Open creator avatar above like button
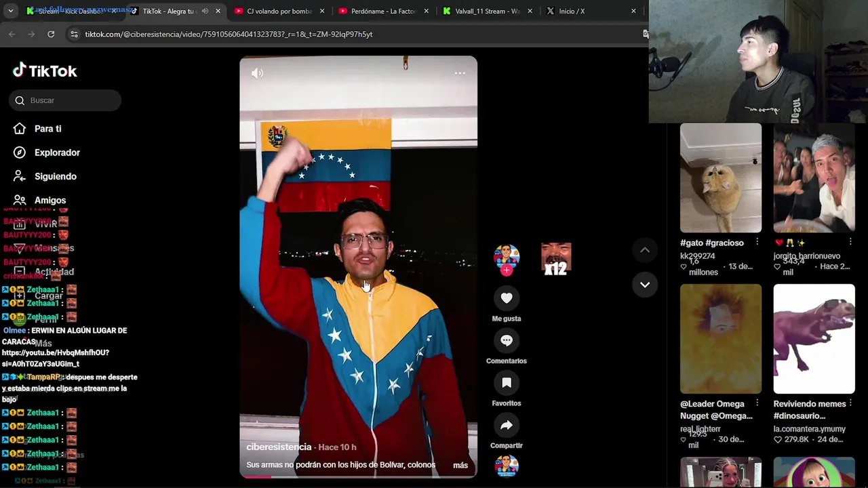Viewport: 868px width, 488px height. click(507, 256)
